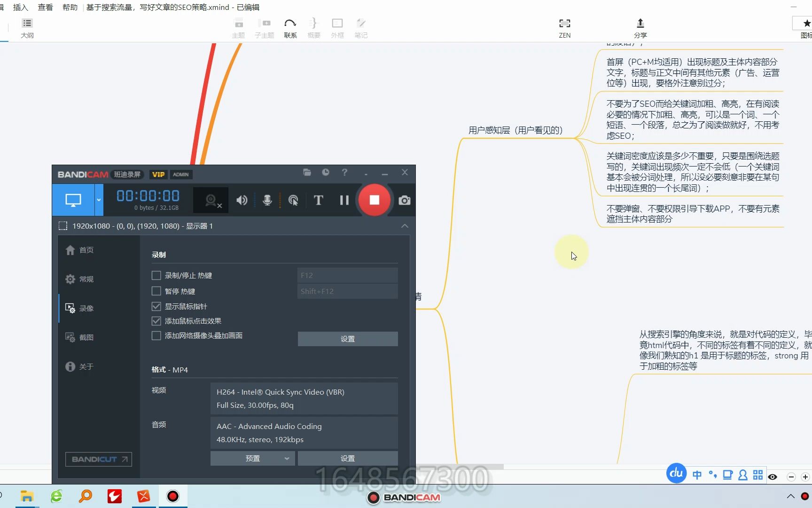
Task: Enable the 录制/停止 热键 checkbox
Action: [156, 275]
